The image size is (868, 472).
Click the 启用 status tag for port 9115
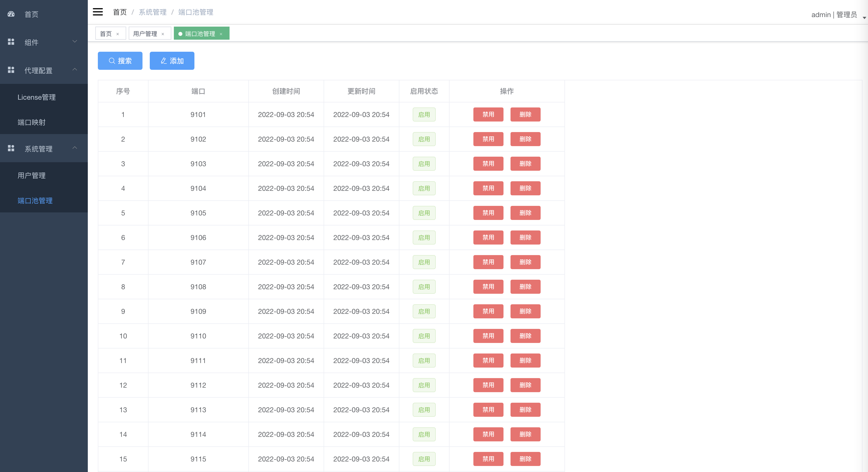pos(424,459)
